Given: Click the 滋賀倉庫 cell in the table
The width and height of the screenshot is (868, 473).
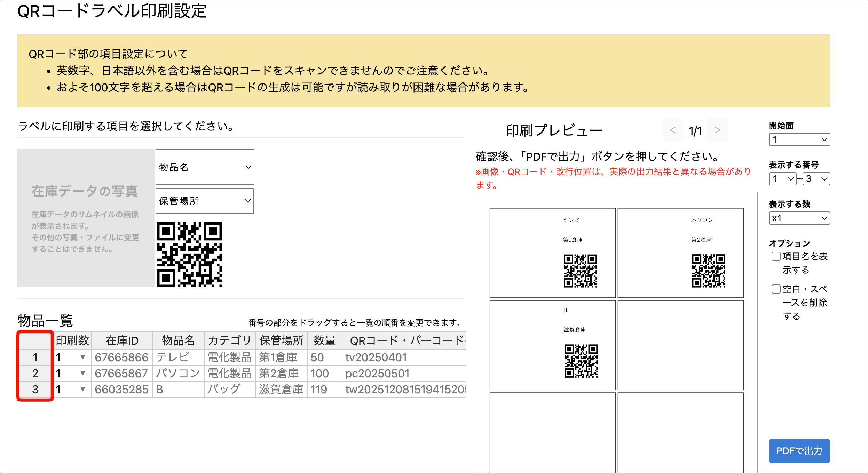Looking at the screenshot, I should (x=281, y=389).
